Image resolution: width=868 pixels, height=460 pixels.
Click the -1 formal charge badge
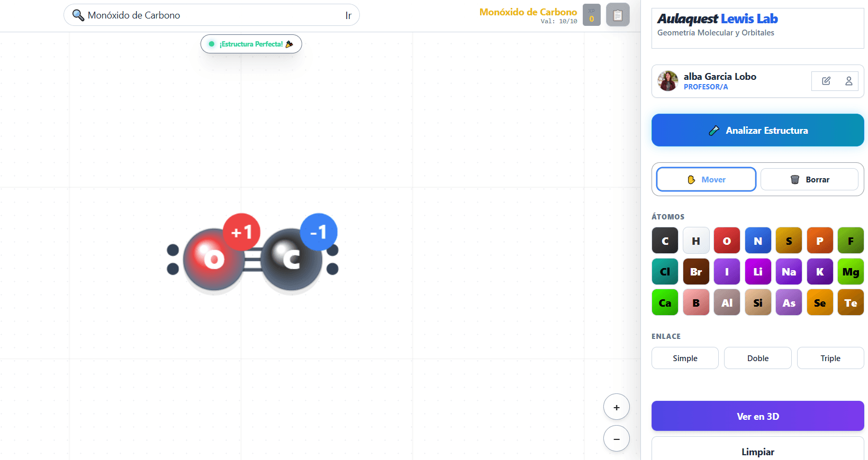319,232
